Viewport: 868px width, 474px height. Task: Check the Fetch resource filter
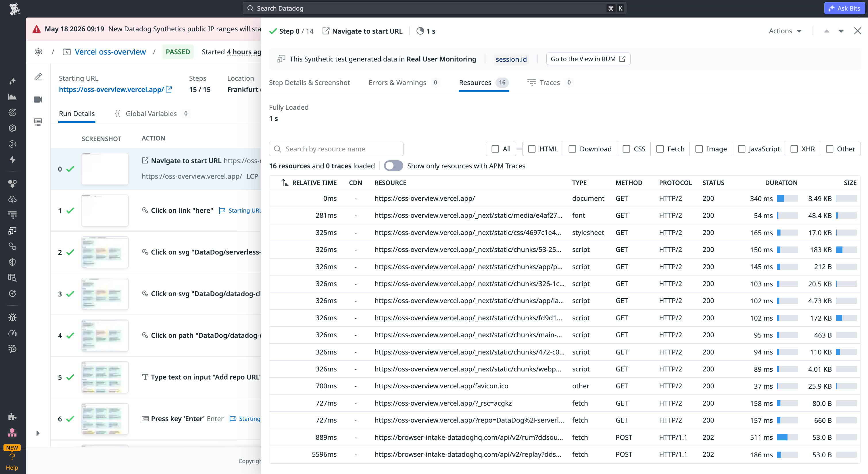point(660,149)
